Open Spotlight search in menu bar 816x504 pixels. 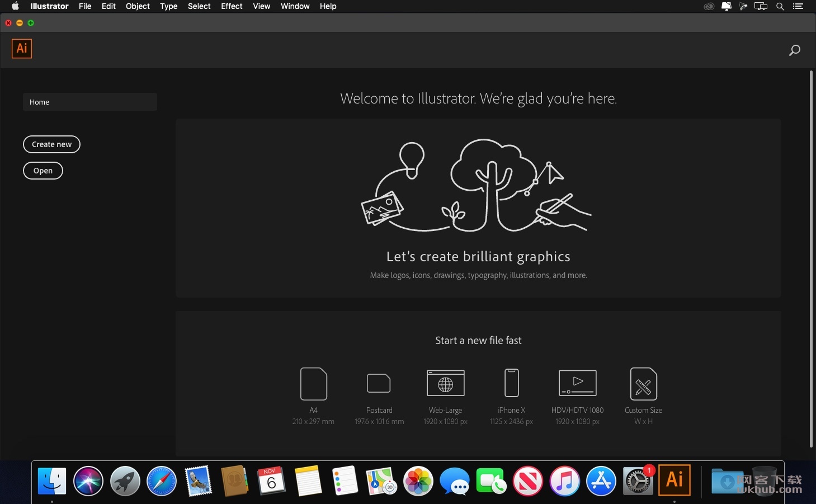[780, 6]
